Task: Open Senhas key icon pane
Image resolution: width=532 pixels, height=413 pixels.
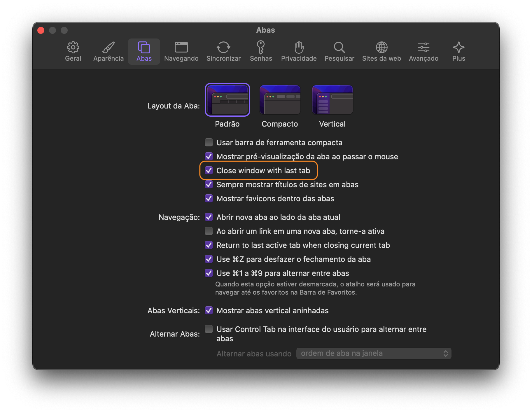Action: (x=261, y=51)
